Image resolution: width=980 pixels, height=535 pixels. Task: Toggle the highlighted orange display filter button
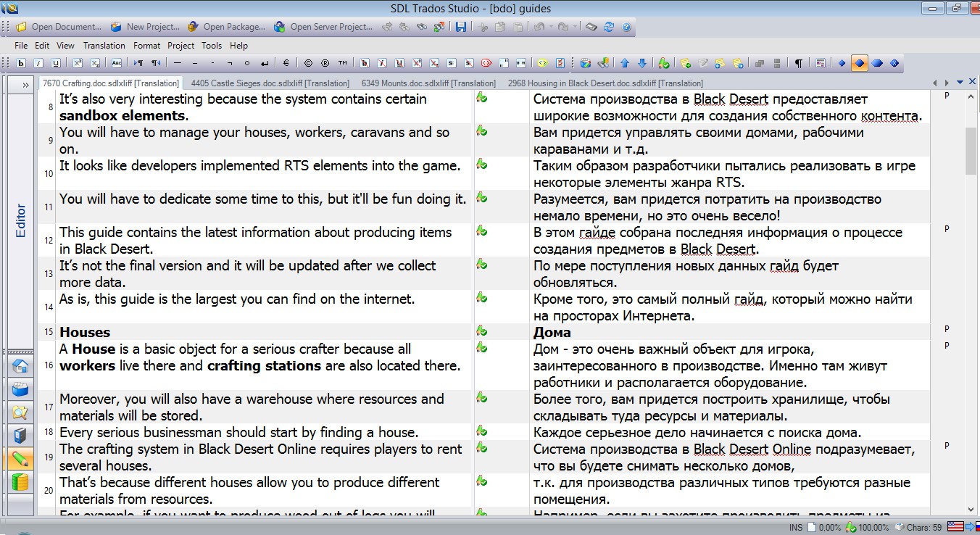(x=859, y=63)
